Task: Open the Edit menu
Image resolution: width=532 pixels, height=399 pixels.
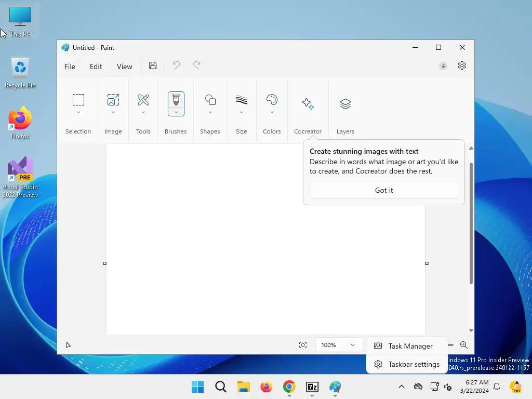Action: pyautogui.click(x=96, y=66)
